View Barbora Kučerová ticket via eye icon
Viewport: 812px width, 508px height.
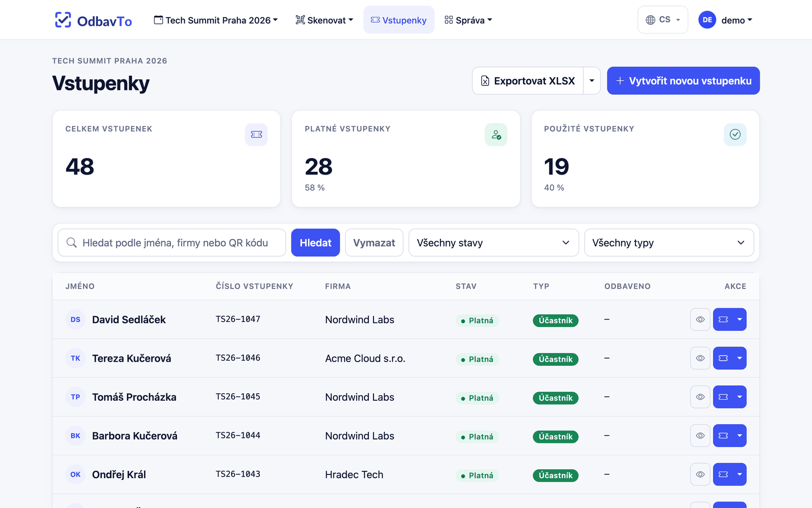point(700,435)
